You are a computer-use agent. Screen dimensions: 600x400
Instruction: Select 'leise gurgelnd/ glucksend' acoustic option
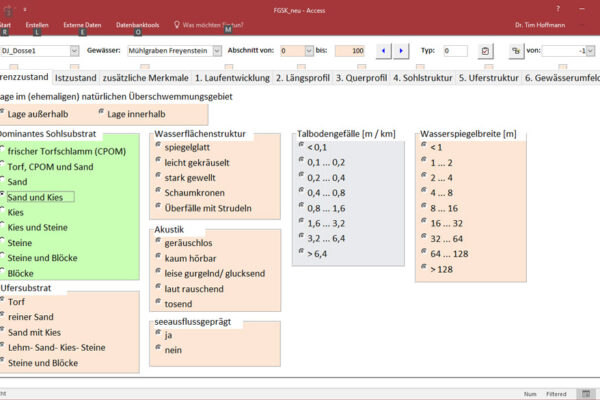click(x=210, y=274)
